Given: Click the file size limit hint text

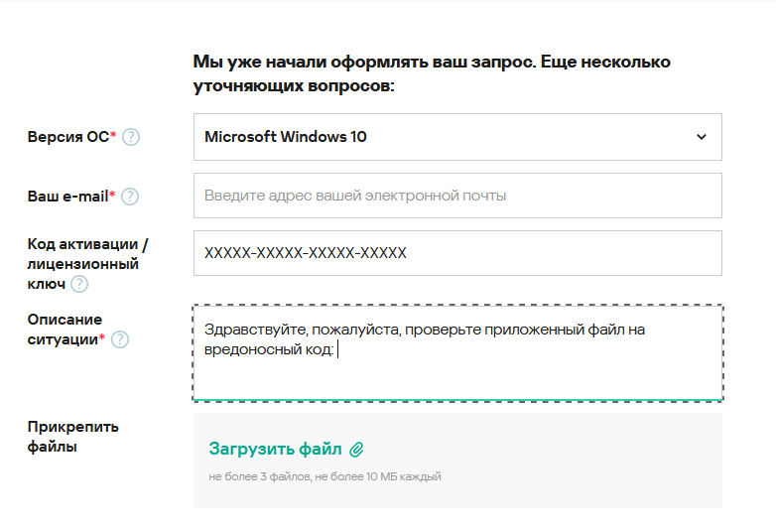Looking at the screenshot, I should pos(324,476).
